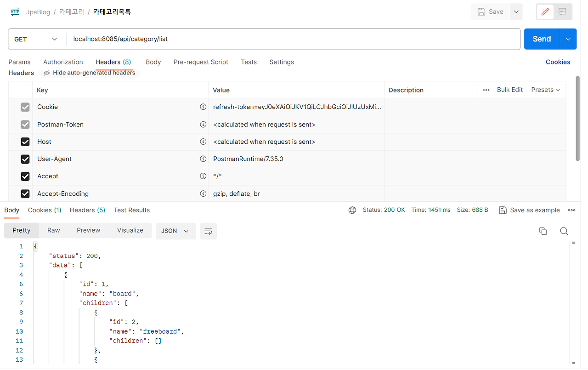Click the response body vertical scrollbar
Viewport: 588px width, 370px height.
573,302
